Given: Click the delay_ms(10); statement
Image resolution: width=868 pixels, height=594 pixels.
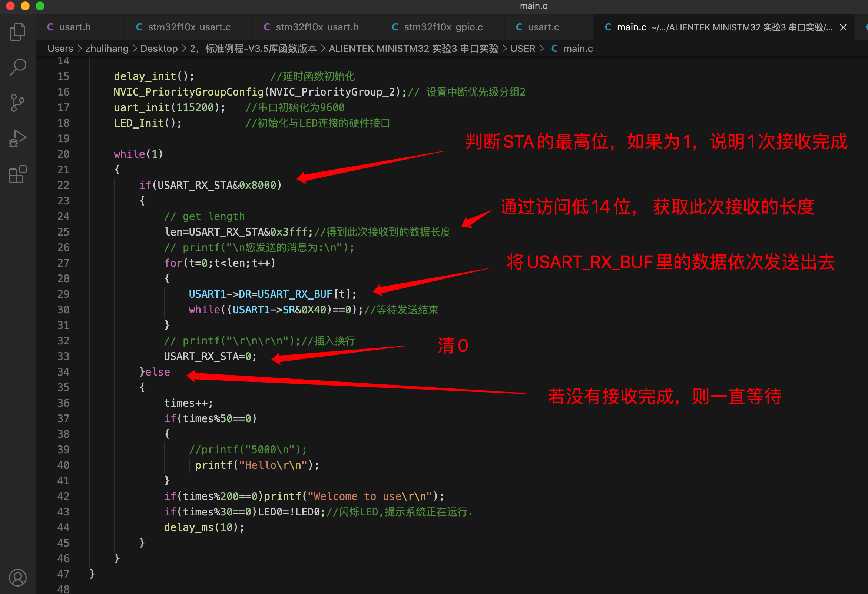Looking at the screenshot, I should coord(204,527).
